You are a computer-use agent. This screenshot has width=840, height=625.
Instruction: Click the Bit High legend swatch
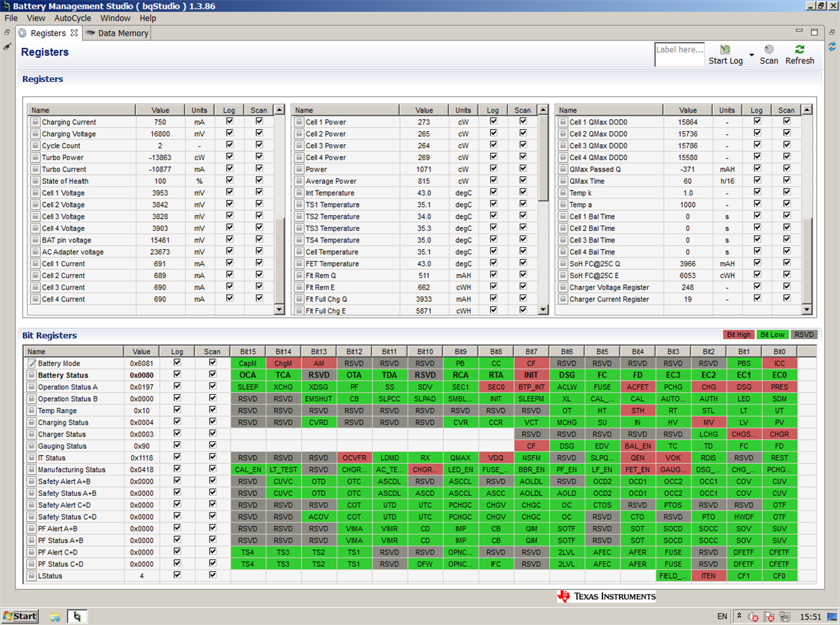point(739,335)
